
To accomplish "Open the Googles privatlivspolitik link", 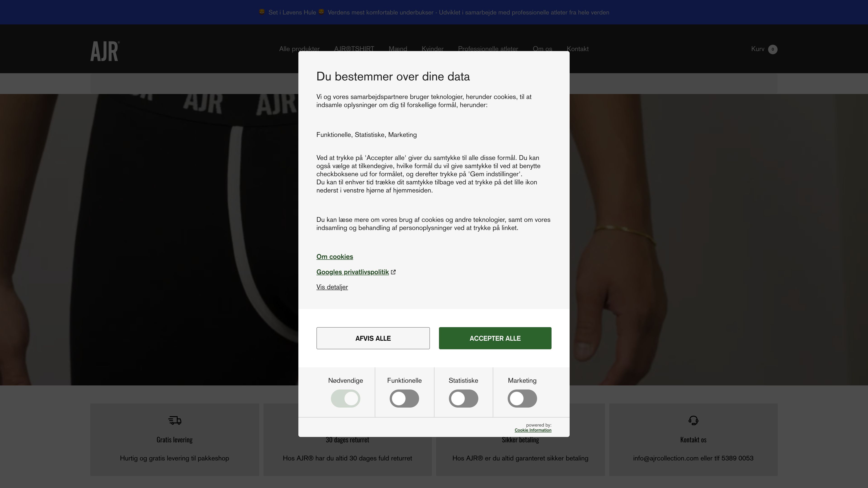I will 352,272.
